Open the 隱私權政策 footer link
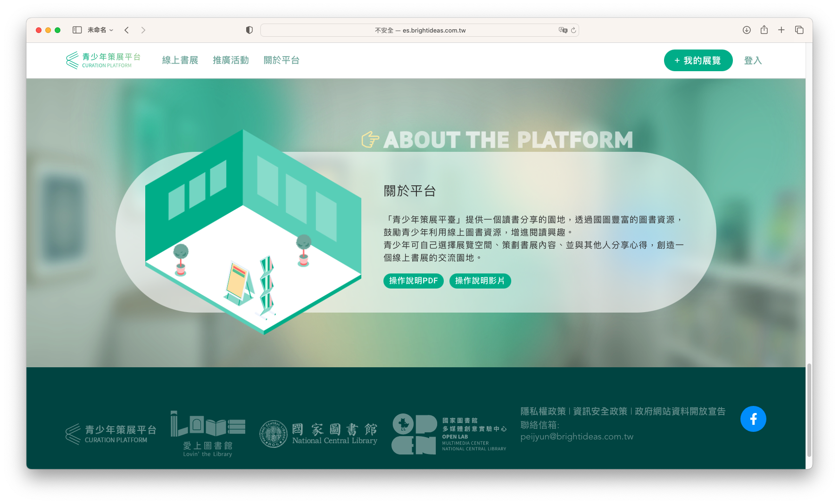 (543, 412)
